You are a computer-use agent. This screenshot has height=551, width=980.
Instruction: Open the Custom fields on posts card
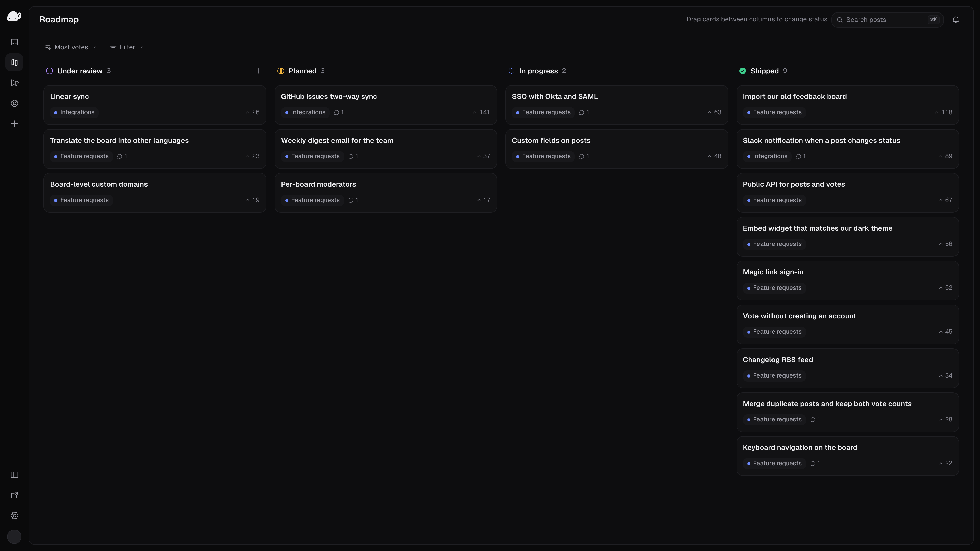tap(616, 149)
